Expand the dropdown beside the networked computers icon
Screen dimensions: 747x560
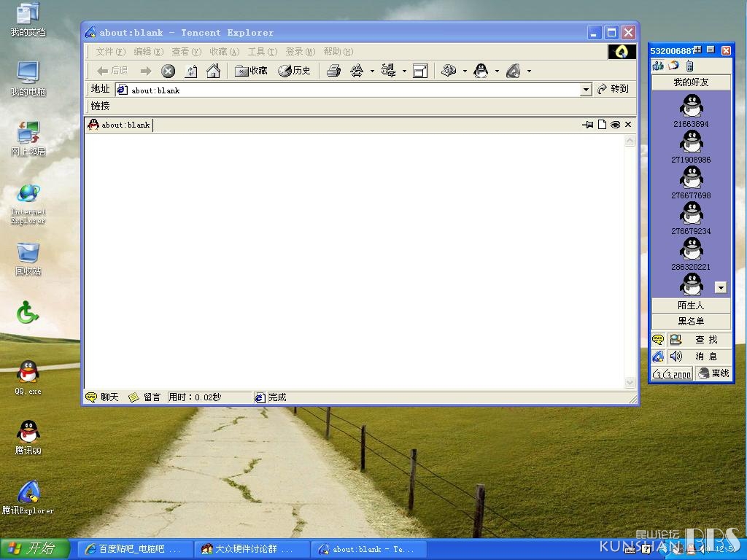pos(404,71)
